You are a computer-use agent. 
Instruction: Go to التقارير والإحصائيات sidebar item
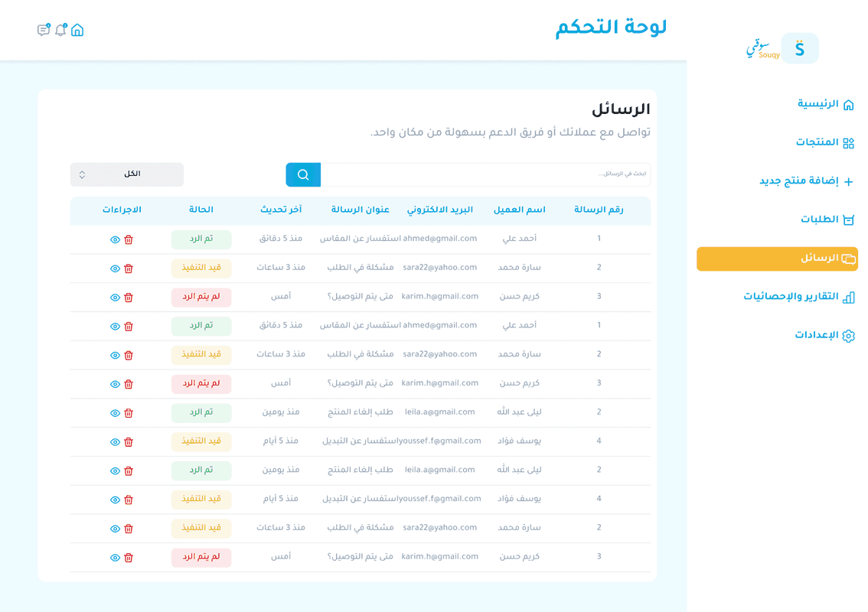tap(798, 297)
